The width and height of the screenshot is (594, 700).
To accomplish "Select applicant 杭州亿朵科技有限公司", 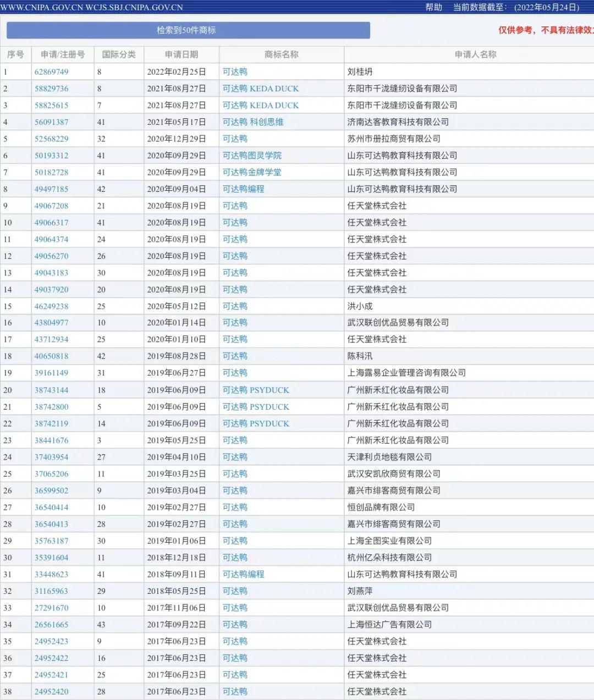I will 389,558.
